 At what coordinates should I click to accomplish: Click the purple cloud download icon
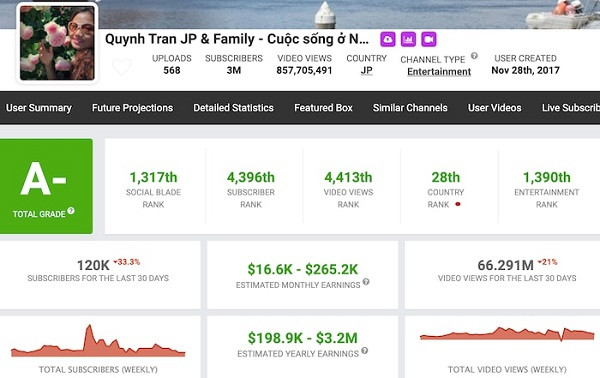click(x=388, y=39)
